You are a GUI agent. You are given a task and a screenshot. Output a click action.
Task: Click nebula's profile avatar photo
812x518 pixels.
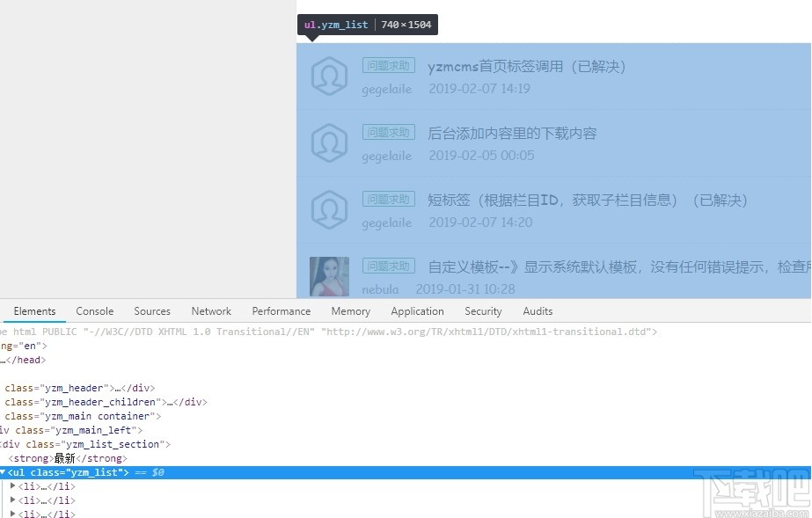click(329, 276)
